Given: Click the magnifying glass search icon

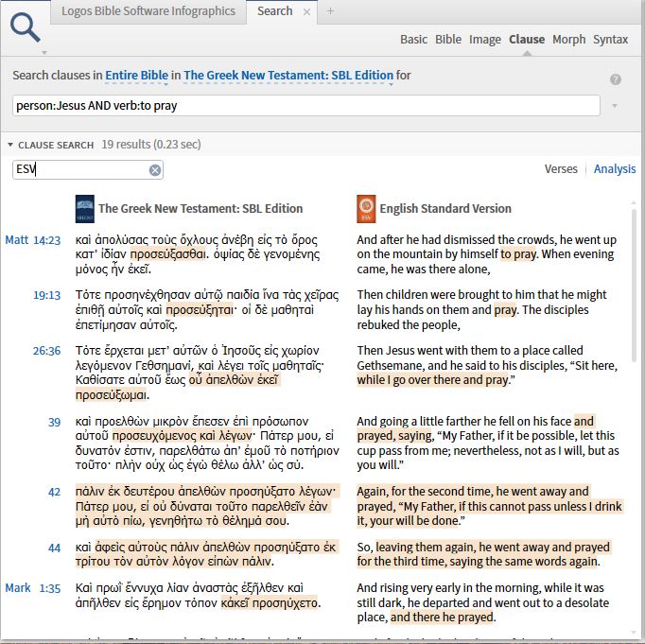Looking at the screenshot, I should [26, 27].
